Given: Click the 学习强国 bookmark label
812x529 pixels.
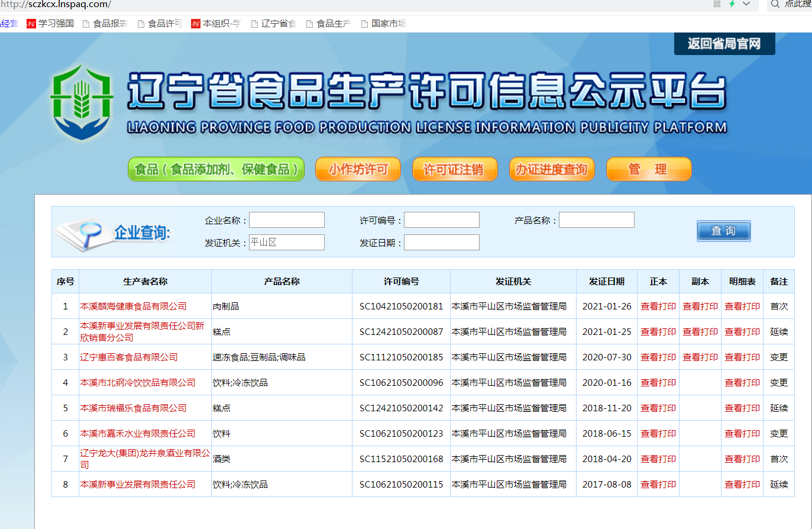Looking at the screenshot, I should (x=56, y=24).
